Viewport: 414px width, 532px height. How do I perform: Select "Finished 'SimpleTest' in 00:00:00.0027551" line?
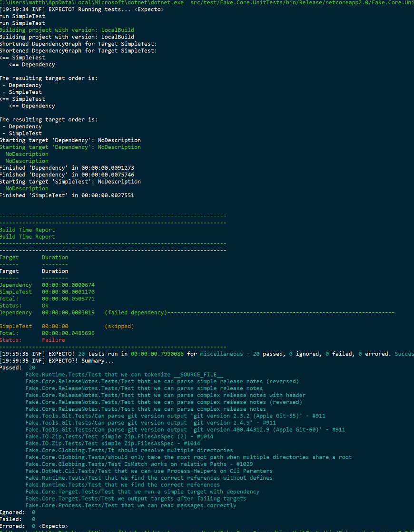coord(67,195)
